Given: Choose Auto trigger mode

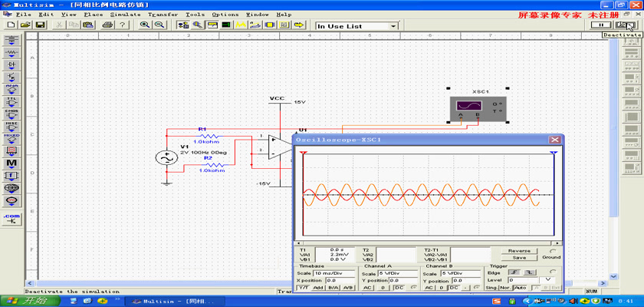Looking at the screenshot, I should pyautogui.click(x=521, y=288).
